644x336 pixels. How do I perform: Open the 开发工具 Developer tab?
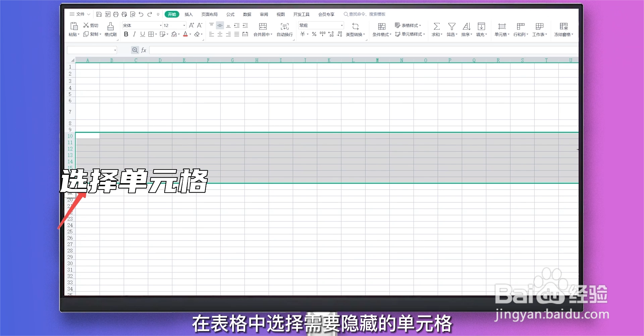click(x=302, y=14)
